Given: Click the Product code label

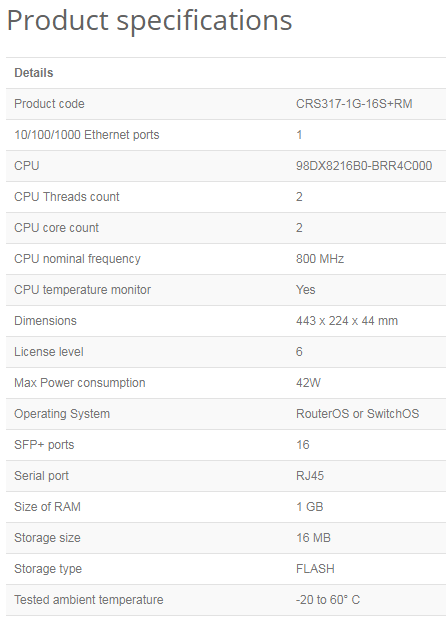Looking at the screenshot, I should [49, 104].
